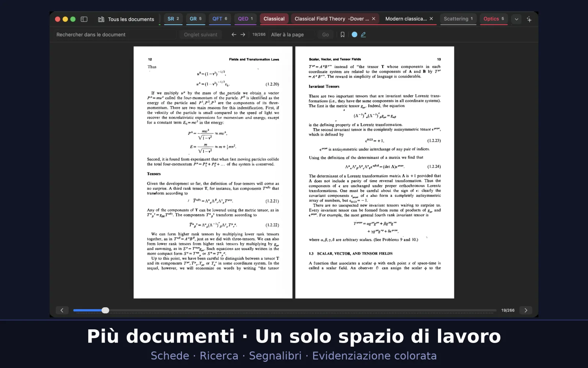Click the 19/266 counter beside the bottom slider
Viewport: 588px width, 368px height.
508,311
